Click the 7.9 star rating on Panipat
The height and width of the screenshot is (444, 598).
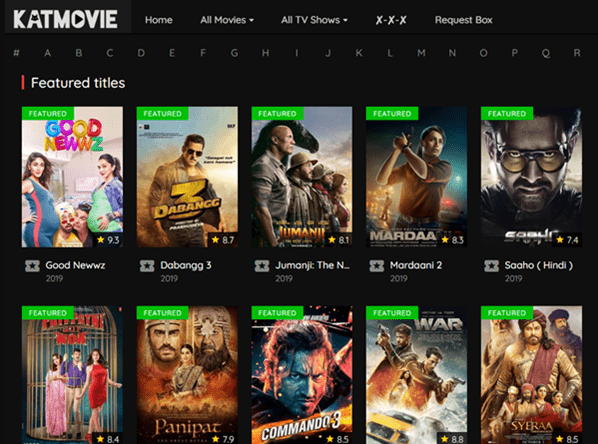click(223, 439)
